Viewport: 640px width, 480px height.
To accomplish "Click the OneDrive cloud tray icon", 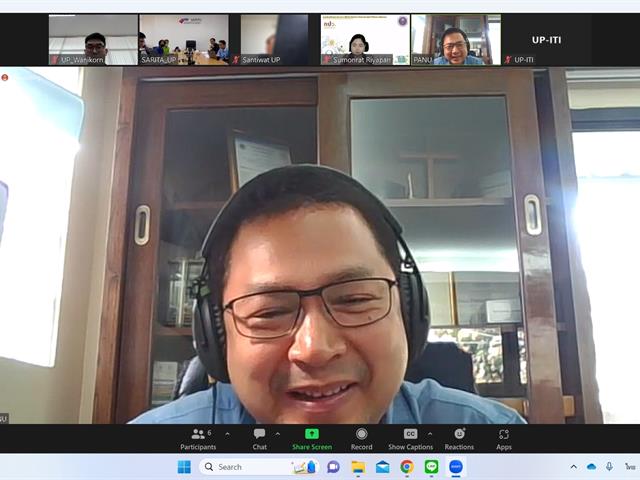I will [x=591, y=467].
